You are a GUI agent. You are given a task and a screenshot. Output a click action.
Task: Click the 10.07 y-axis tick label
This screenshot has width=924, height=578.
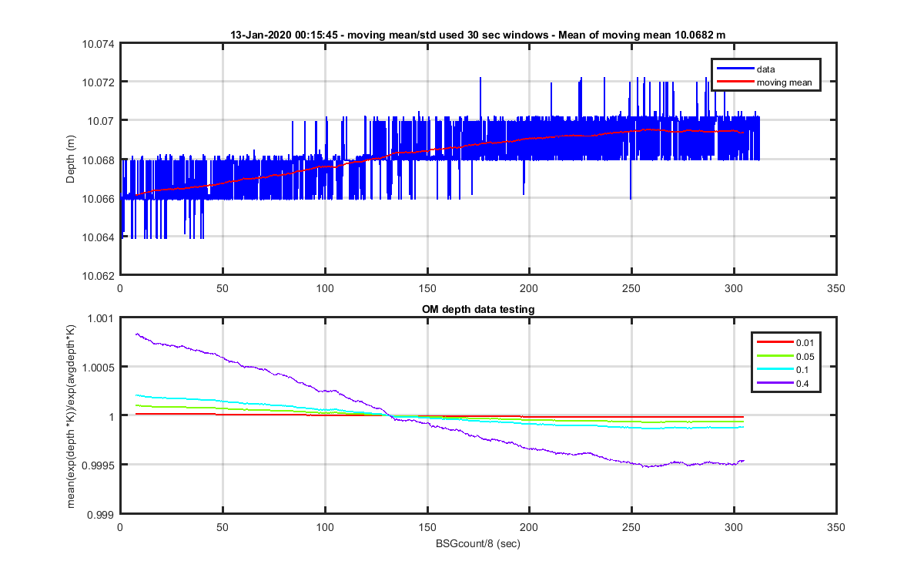pyautogui.click(x=100, y=121)
